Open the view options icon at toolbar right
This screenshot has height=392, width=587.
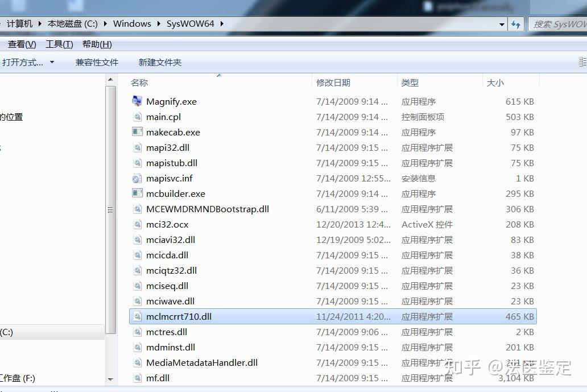tap(582, 62)
